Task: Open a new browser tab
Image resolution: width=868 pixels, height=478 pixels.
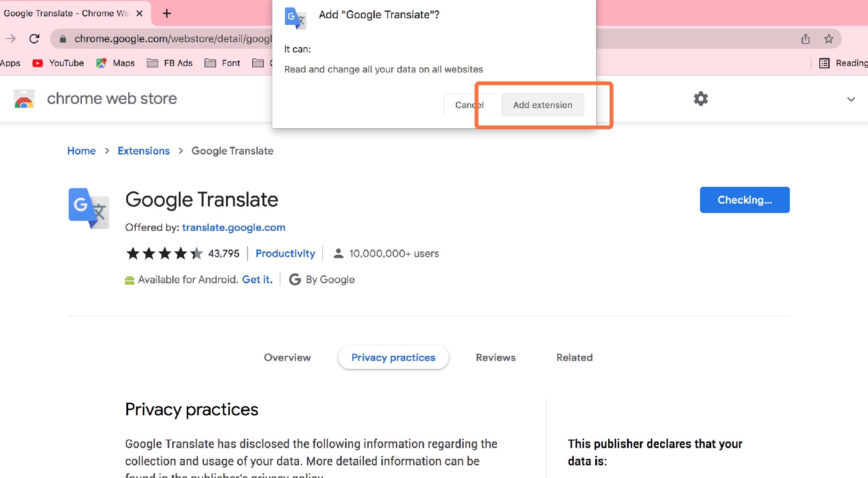Action: coord(167,14)
